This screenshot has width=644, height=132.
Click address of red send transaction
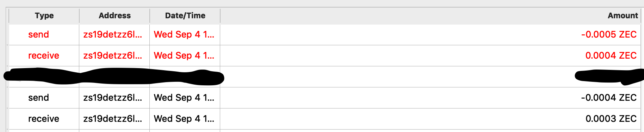click(x=113, y=34)
